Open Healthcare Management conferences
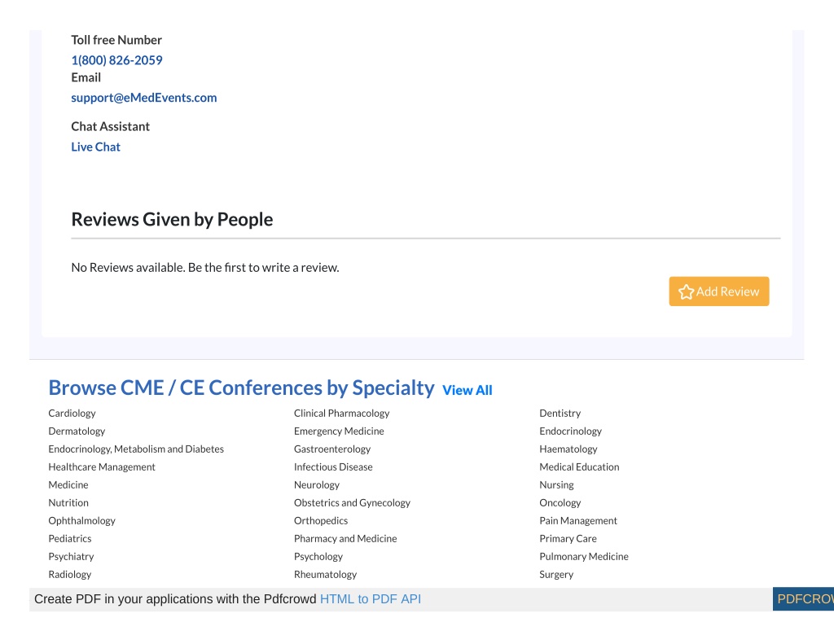 click(x=102, y=467)
